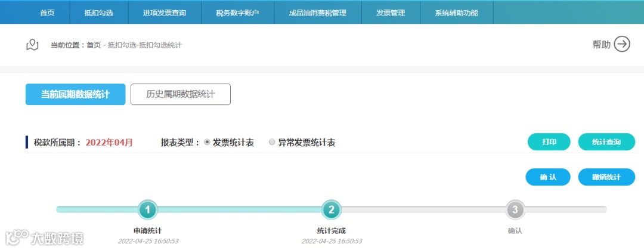This screenshot has height=250, width=644.
Task: Click the map location icon beside 当前位置
Action: (32, 45)
